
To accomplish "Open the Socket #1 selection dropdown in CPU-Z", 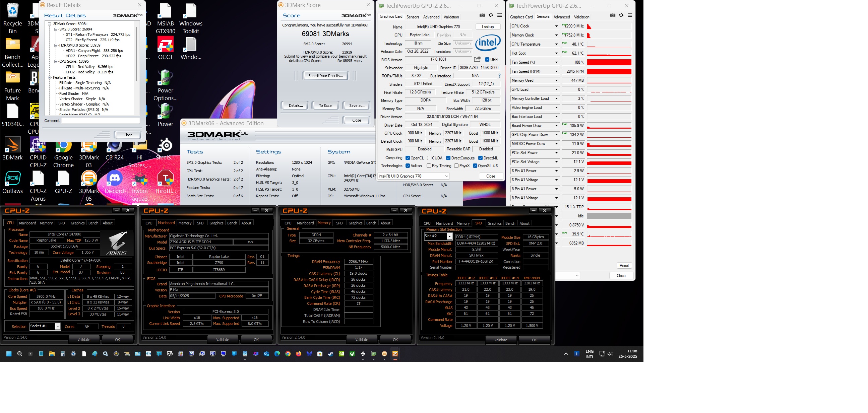I will 58,327.
